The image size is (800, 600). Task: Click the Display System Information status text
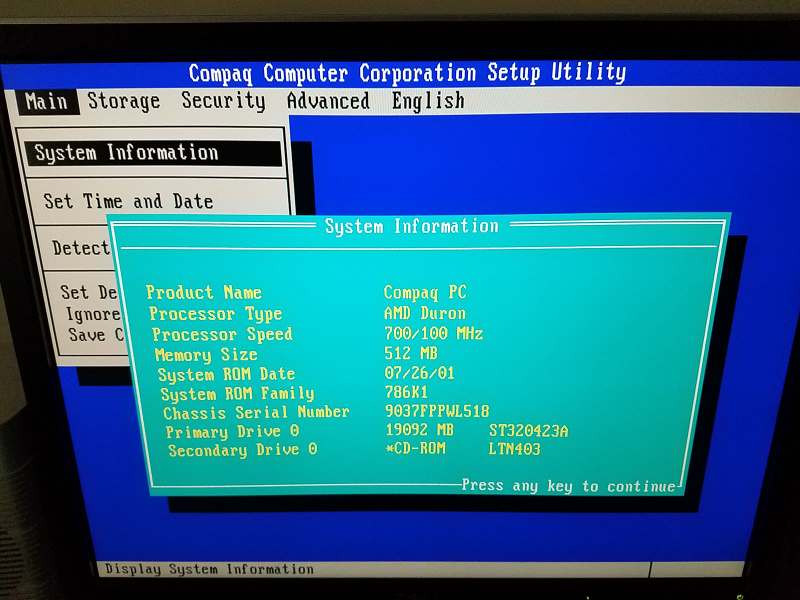209,569
